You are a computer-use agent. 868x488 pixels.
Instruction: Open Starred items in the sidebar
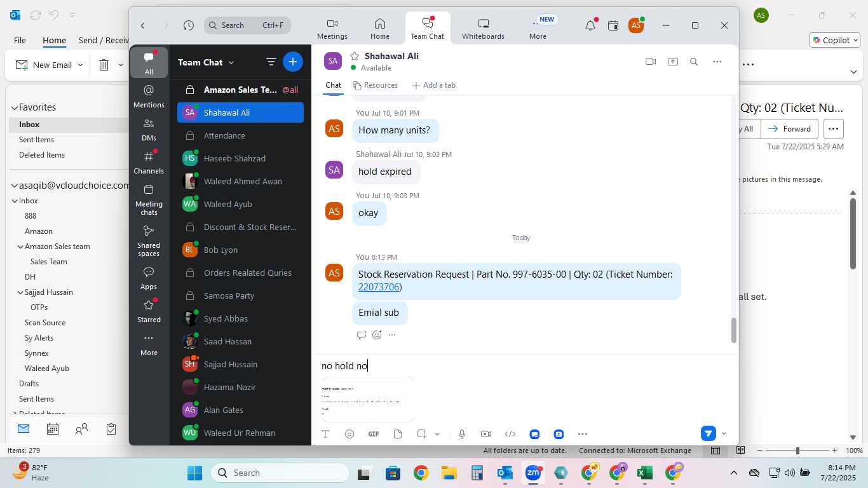pos(149,311)
